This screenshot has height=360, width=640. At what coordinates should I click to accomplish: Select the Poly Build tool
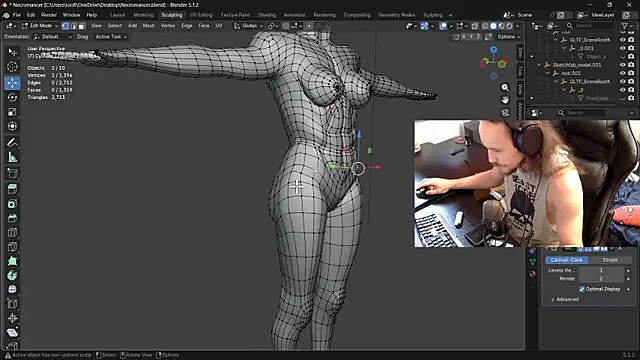12,260
